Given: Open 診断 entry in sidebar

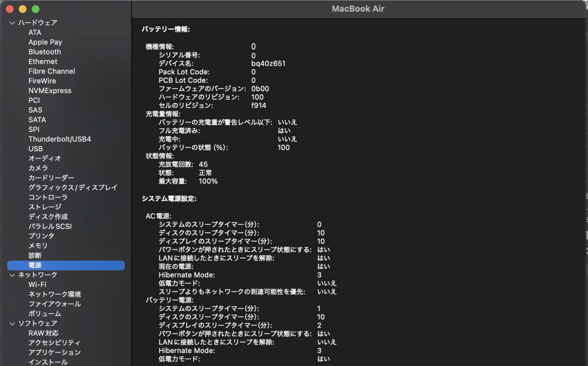Looking at the screenshot, I should click(35, 255).
